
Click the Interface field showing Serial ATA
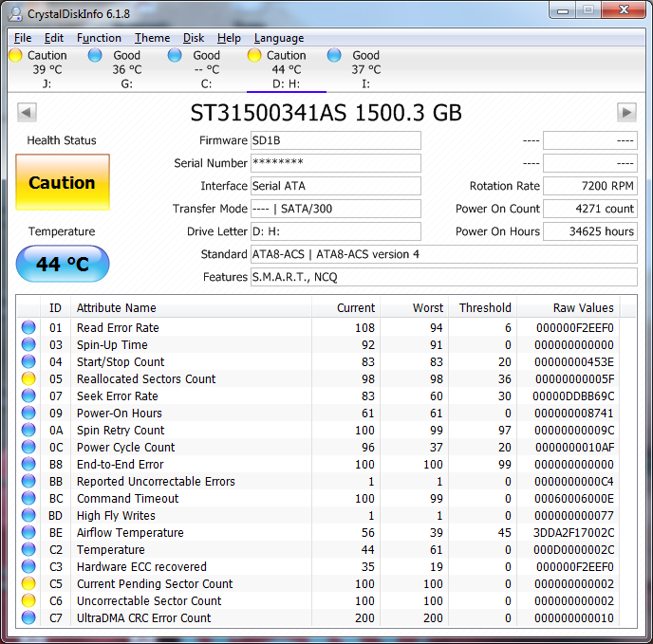[336, 186]
